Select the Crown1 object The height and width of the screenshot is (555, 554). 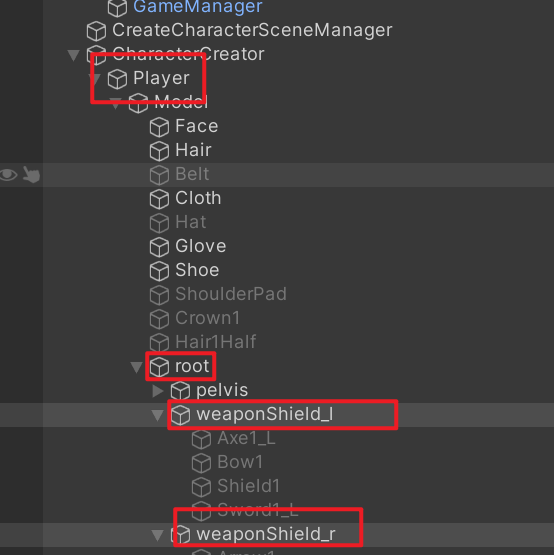click(207, 318)
